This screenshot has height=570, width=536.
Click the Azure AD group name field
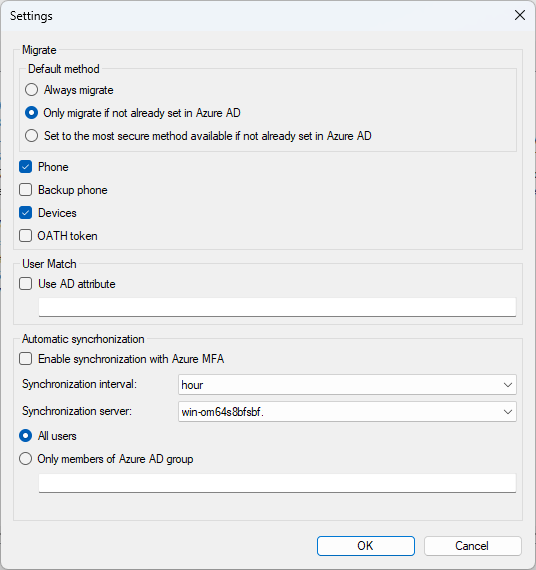pyautogui.click(x=277, y=483)
